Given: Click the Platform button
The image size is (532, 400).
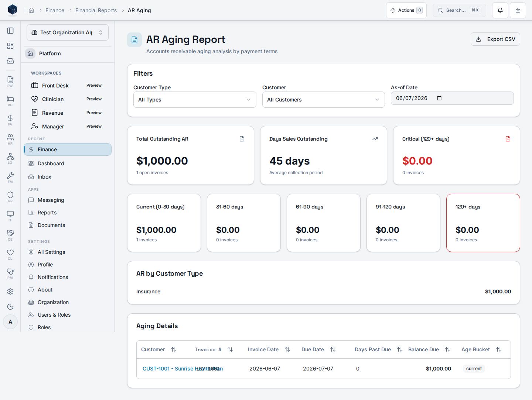Looking at the screenshot, I should pos(68,54).
